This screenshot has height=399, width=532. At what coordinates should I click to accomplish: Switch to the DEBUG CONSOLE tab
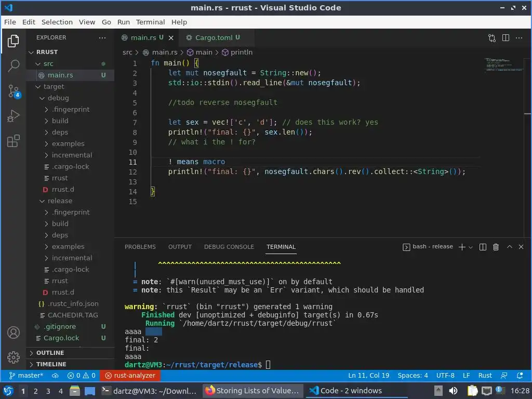229,247
